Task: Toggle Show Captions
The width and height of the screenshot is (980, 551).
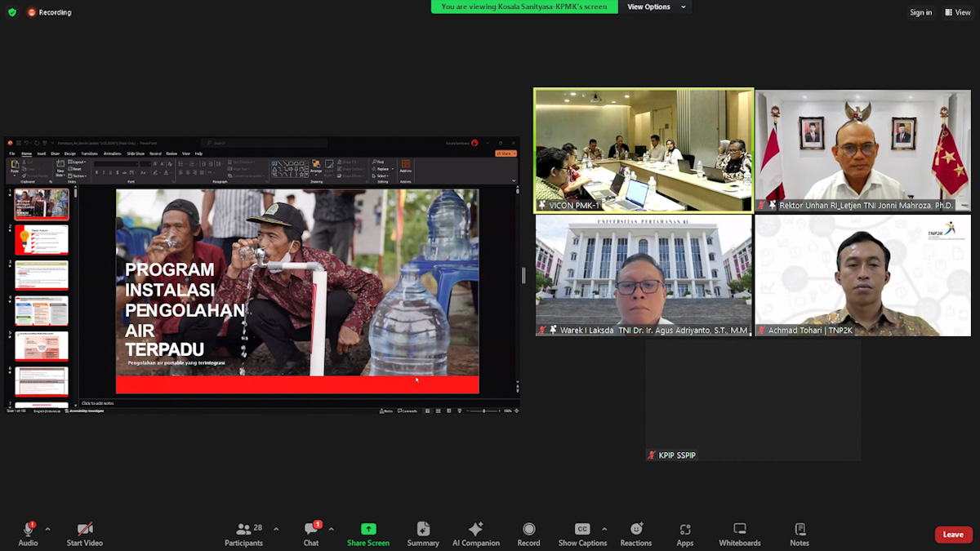Action: [582, 534]
